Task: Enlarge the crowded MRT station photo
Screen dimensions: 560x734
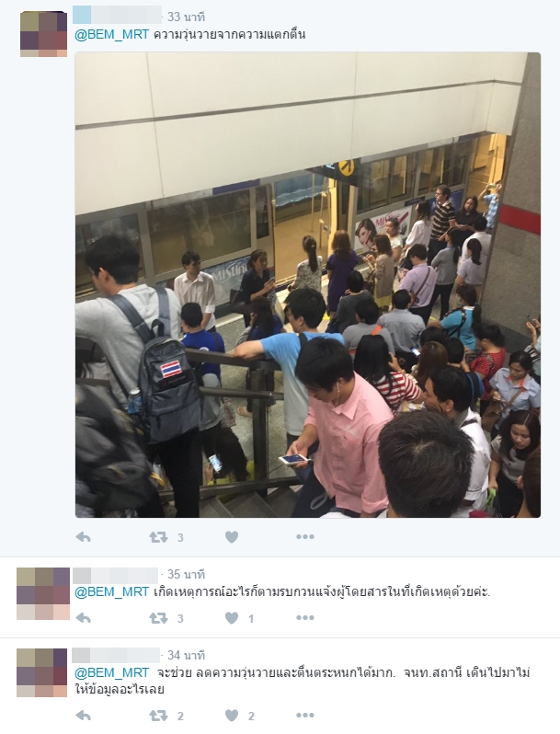Action: tap(308, 285)
